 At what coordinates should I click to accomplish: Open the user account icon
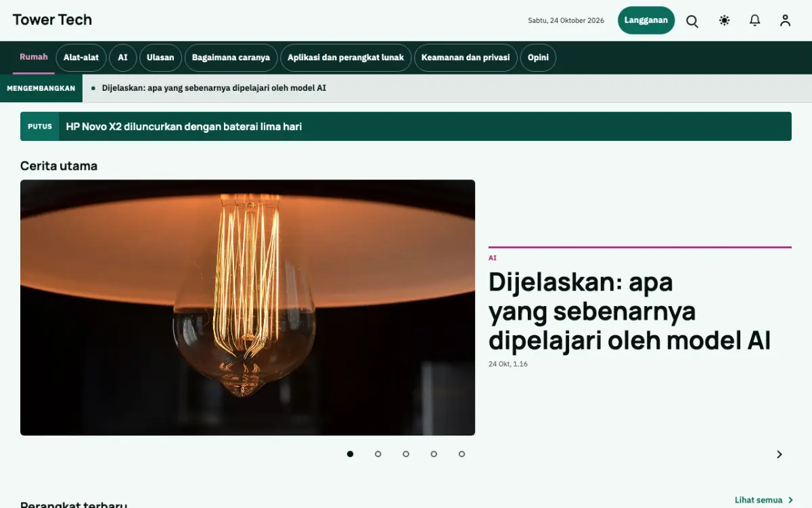pyautogui.click(x=785, y=20)
